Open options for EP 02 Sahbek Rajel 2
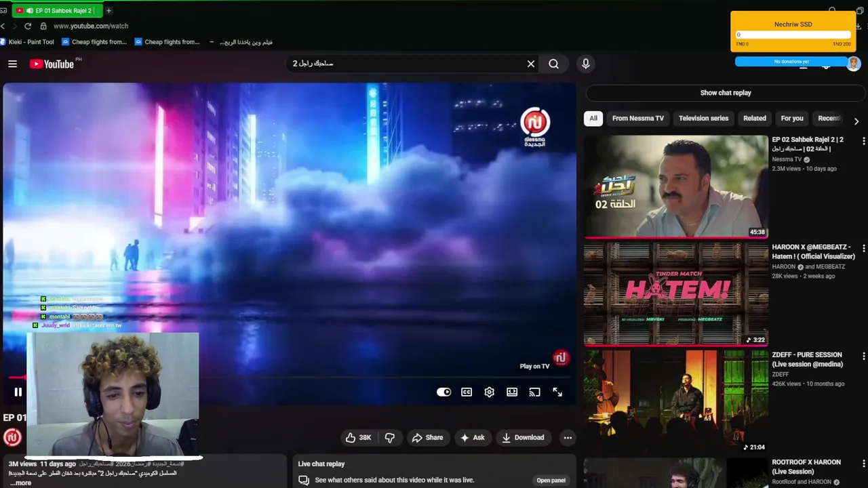 [863, 141]
